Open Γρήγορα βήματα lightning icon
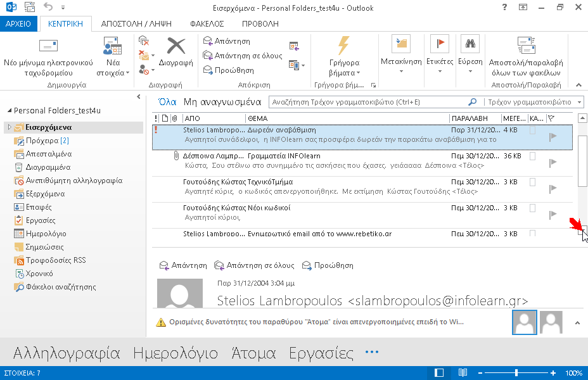Image resolution: width=588 pixels, height=380 pixels. (x=344, y=56)
